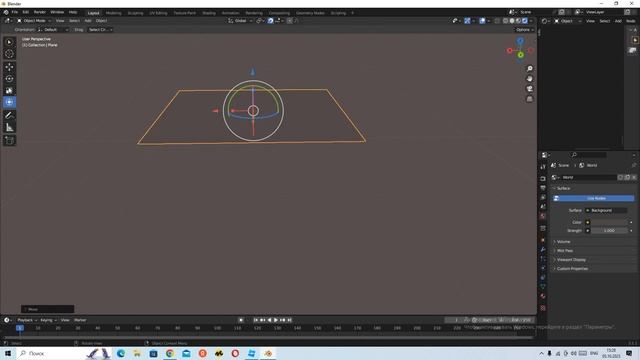Click the red X axis on navigation gizmo
640x360 pixels.
[x=510, y=51]
